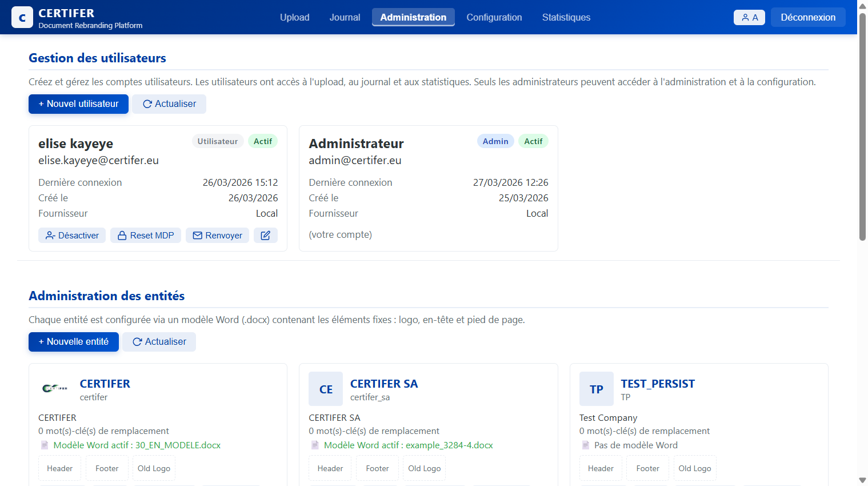Switch to the Upload tab

click(x=294, y=17)
